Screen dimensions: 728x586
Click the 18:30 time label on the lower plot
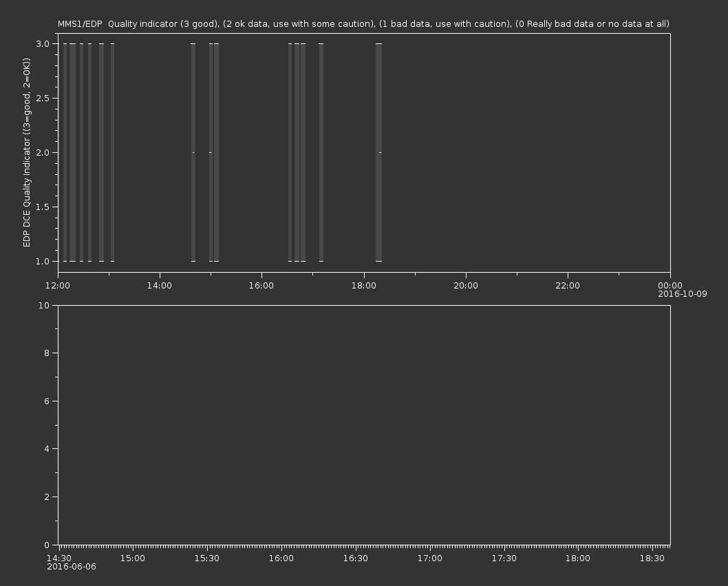point(652,558)
